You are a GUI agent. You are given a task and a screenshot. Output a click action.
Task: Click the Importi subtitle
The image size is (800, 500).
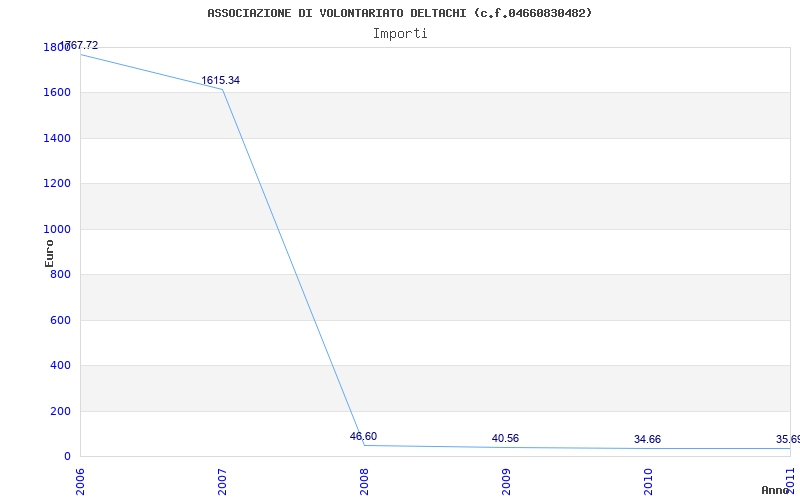click(x=400, y=34)
